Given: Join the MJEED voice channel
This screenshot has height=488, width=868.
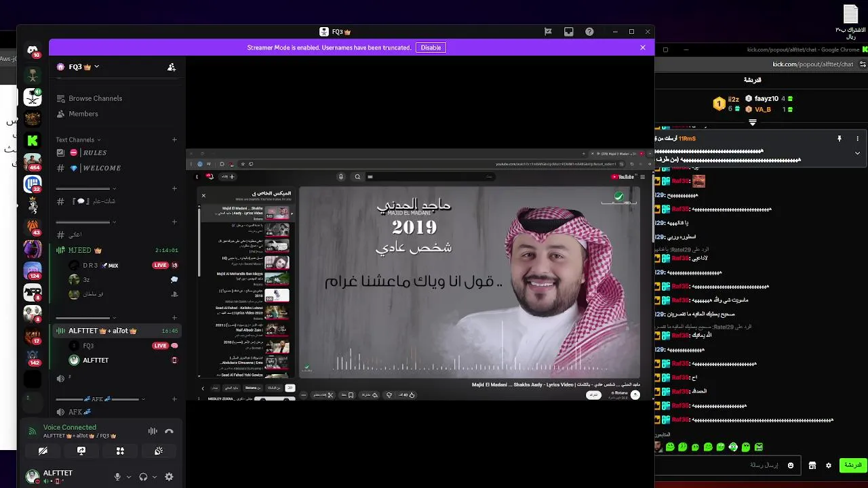Looking at the screenshot, I should pos(115,250).
